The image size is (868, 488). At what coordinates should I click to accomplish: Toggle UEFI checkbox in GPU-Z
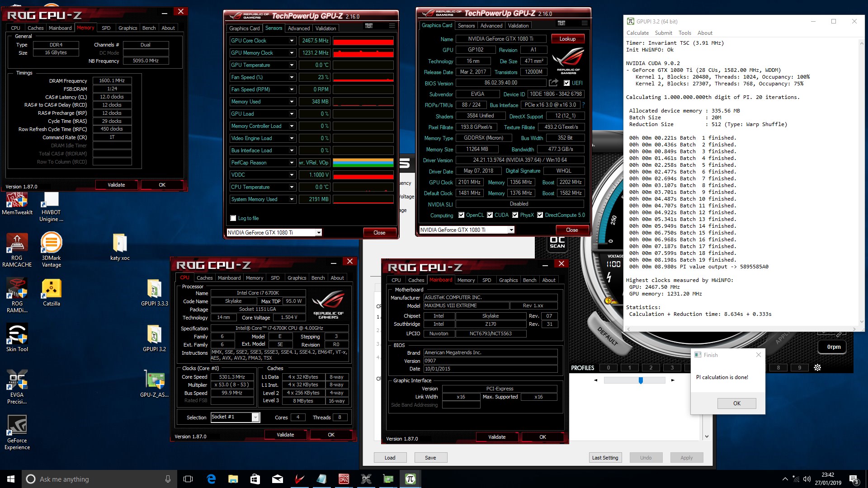tap(566, 83)
